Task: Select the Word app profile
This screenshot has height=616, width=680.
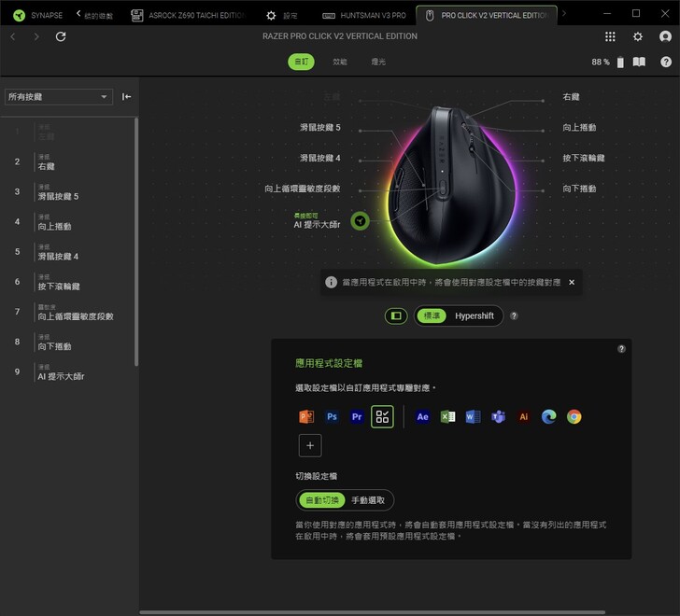Action: tap(473, 416)
